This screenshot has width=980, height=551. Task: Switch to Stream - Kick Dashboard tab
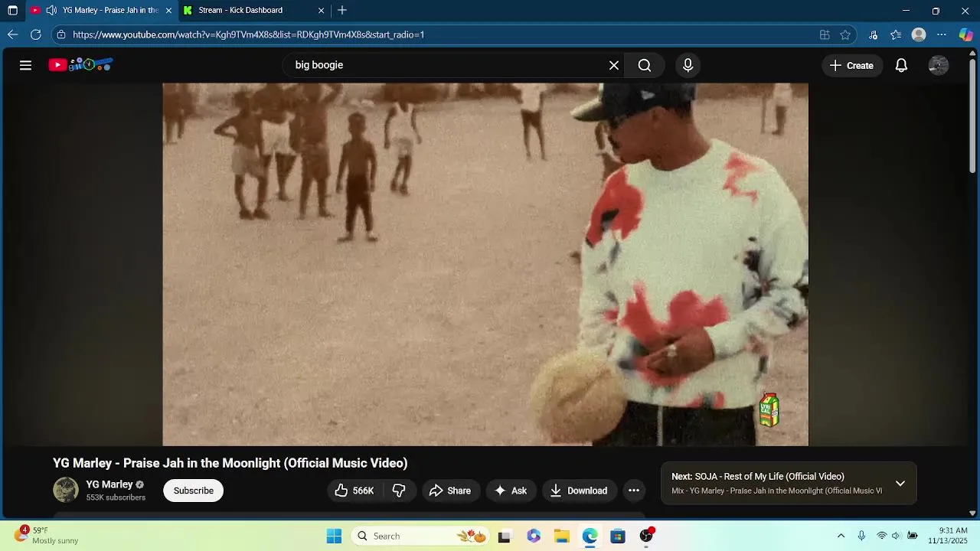coord(240,10)
